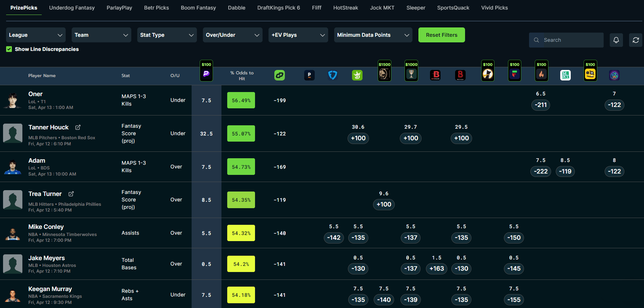This screenshot has width=644, height=308.
Task: Expand the Stat Type dropdown
Action: tap(167, 35)
